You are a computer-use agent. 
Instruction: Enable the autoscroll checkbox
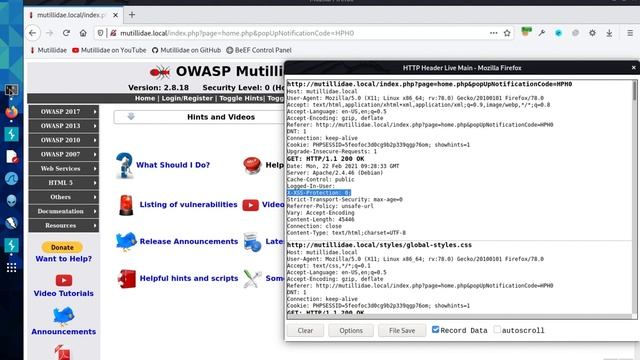click(x=497, y=329)
